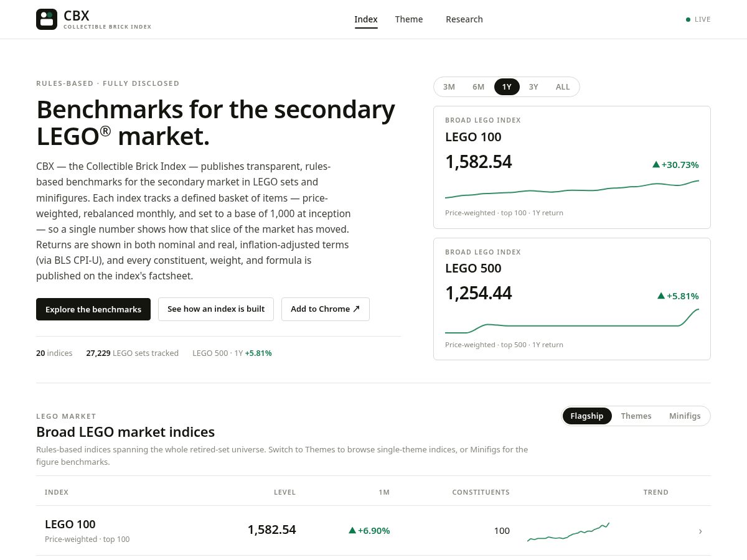Click See how an index is built
Viewport: 747px width, 560px height.
pyautogui.click(x=216, y=309)
